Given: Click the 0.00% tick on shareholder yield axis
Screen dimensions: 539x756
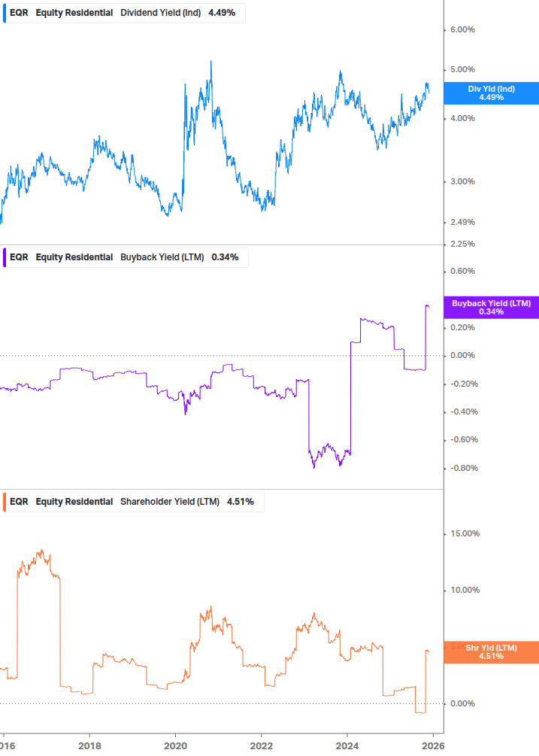Looking at the screenshot, I should (x=462, y=704).
